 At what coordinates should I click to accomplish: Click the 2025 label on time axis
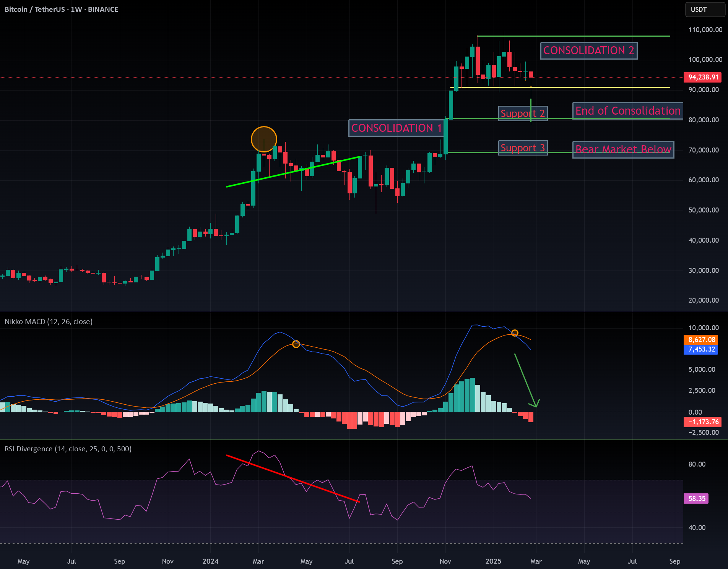coord(493,561)
